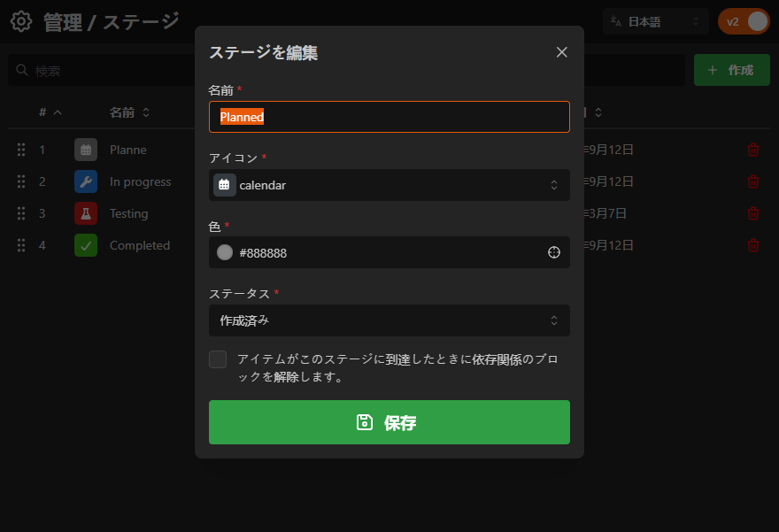Click the 名前 name input field
This screenshot has width=779, height=532.
click(389, 117)
